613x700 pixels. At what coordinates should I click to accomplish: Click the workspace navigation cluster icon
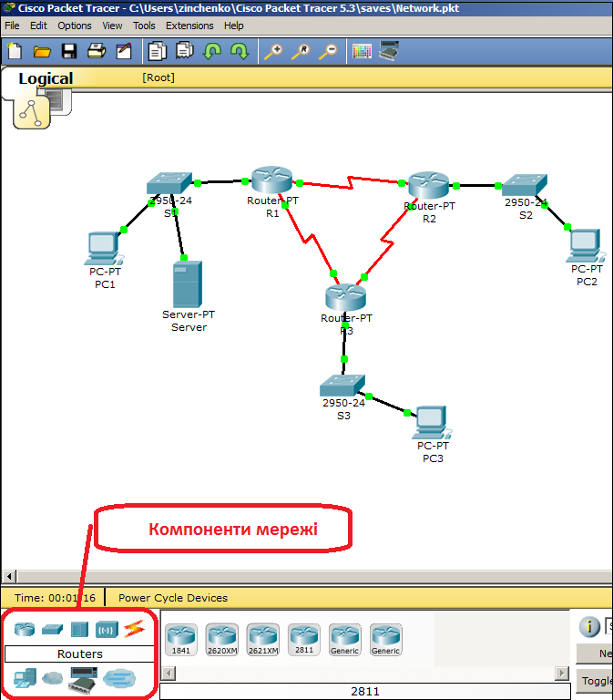coord(32,112)
